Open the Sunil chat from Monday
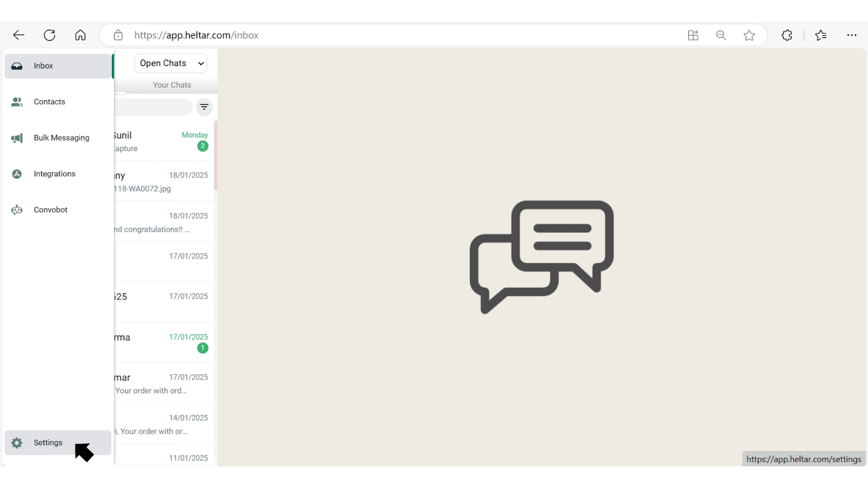The image size is (868, 488). pos(163,141)
